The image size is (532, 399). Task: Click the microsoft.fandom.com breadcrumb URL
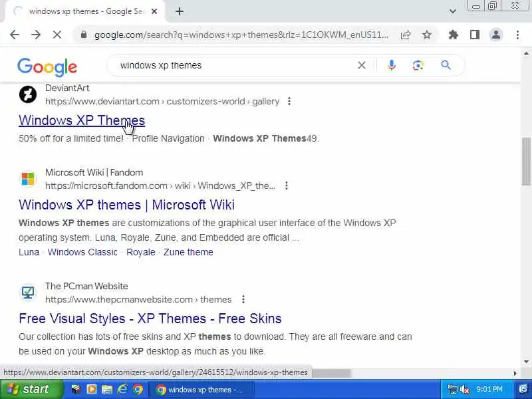160,186
